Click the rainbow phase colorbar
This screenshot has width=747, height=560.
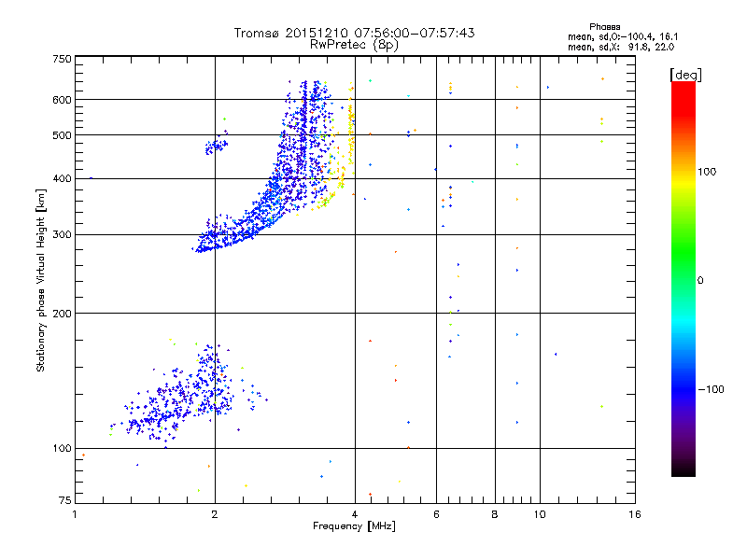click(x=684, y=278)
